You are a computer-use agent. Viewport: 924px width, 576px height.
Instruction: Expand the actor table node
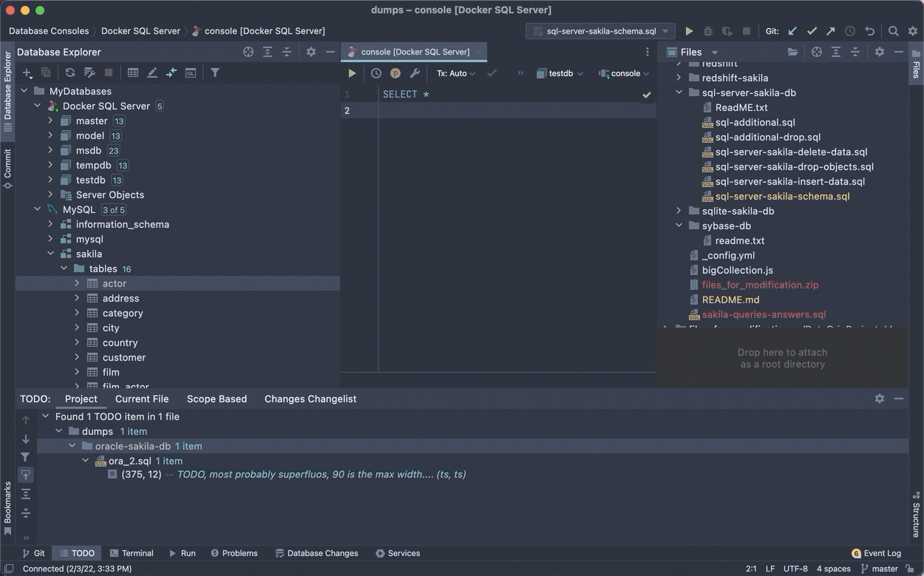77,283
